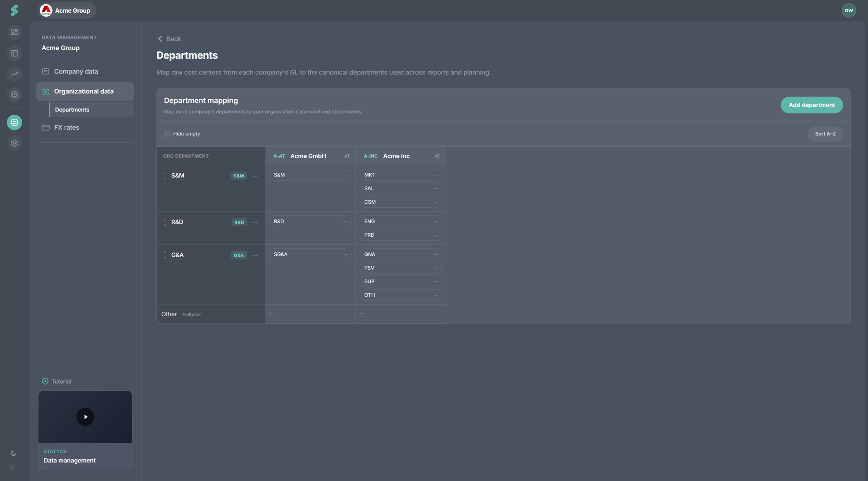Reorder handle for R&D department row

pos(165,222)
